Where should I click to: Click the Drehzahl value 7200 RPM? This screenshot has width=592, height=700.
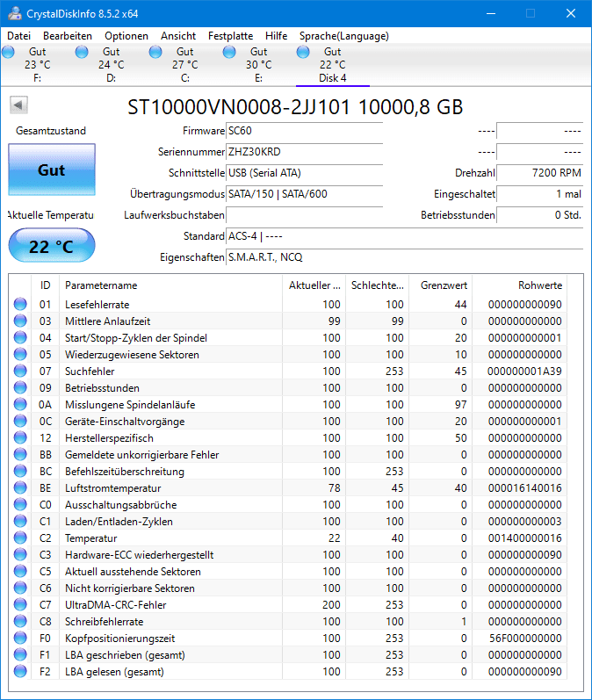coord(540,173)
